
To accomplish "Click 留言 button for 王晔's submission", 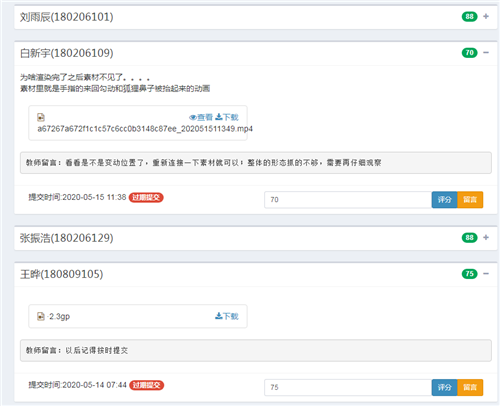I will click(x=470, y=387).
